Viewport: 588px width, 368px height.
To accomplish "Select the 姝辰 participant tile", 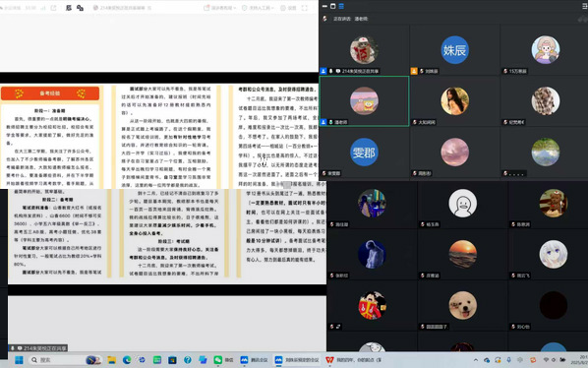I will pos(454,50).
